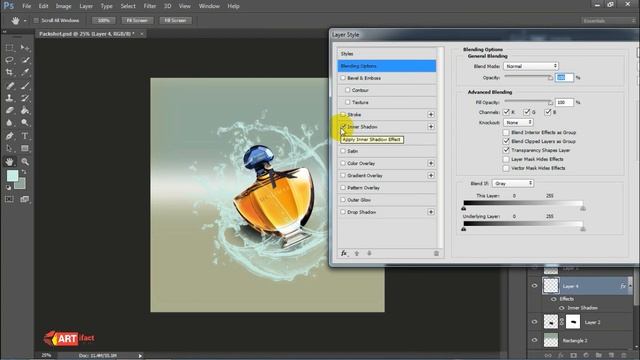Viewport: 640px width, 360px height.
Task: Open the Blend Mode dropdown
Action: pos(531,66)
